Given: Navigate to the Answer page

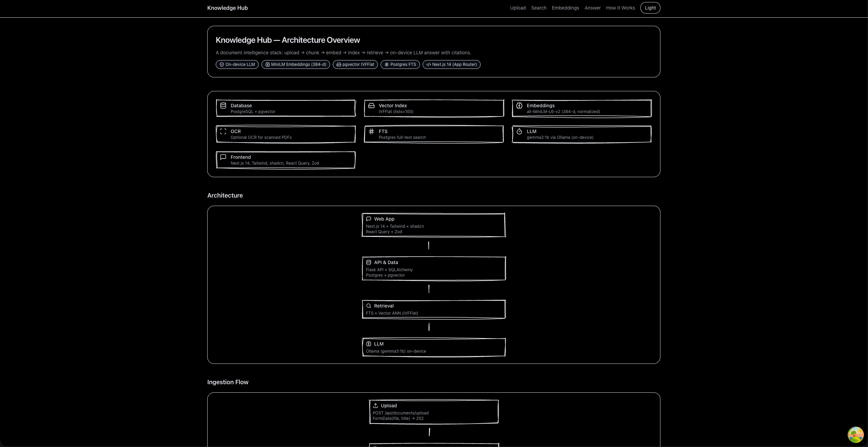Looking at the screenshot, I should [x=592, y=8].
